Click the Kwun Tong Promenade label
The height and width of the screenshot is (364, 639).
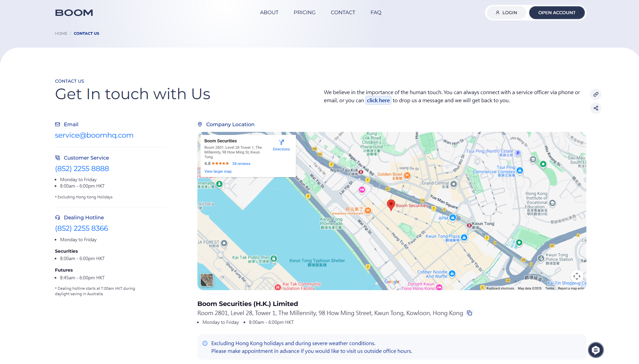tap(331, 223)
